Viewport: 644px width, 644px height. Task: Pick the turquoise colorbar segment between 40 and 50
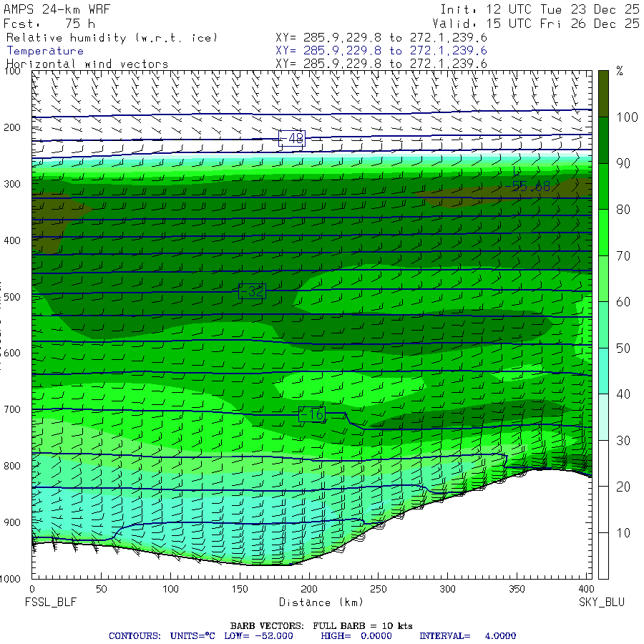(603, 371)
